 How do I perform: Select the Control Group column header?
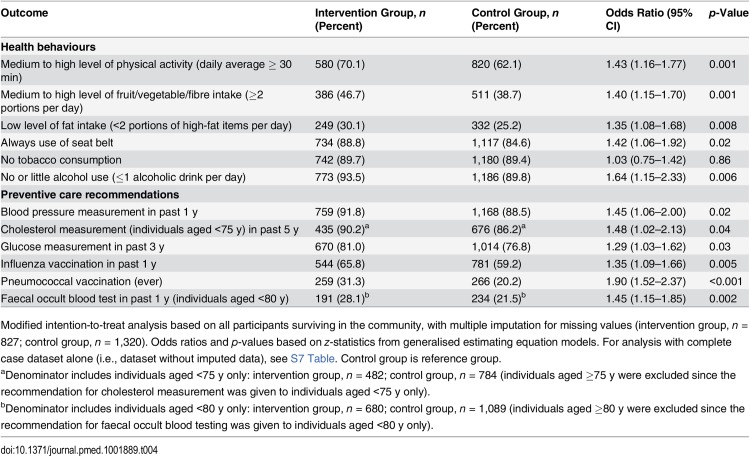click(x=515, y=20)
